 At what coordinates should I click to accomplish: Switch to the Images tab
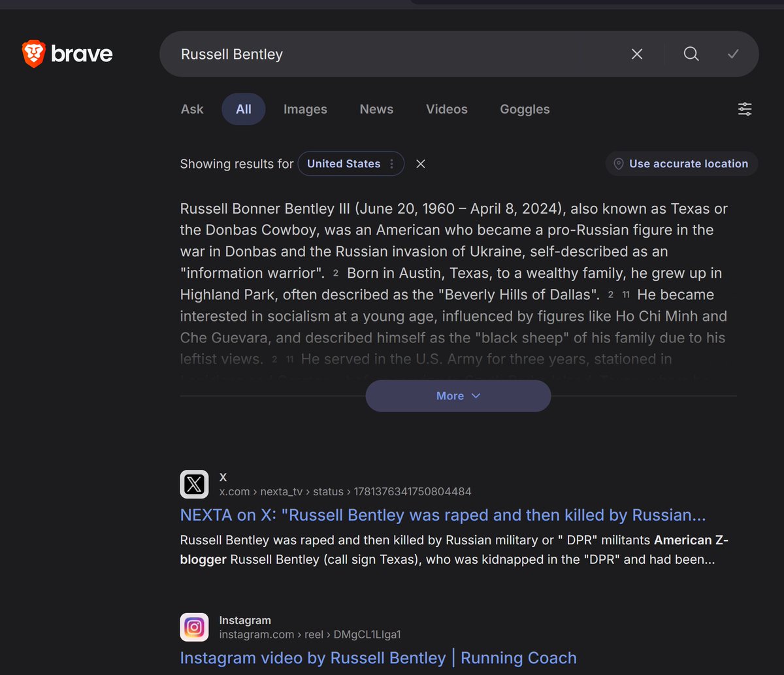pyautogui.click(x=305, y=109)
